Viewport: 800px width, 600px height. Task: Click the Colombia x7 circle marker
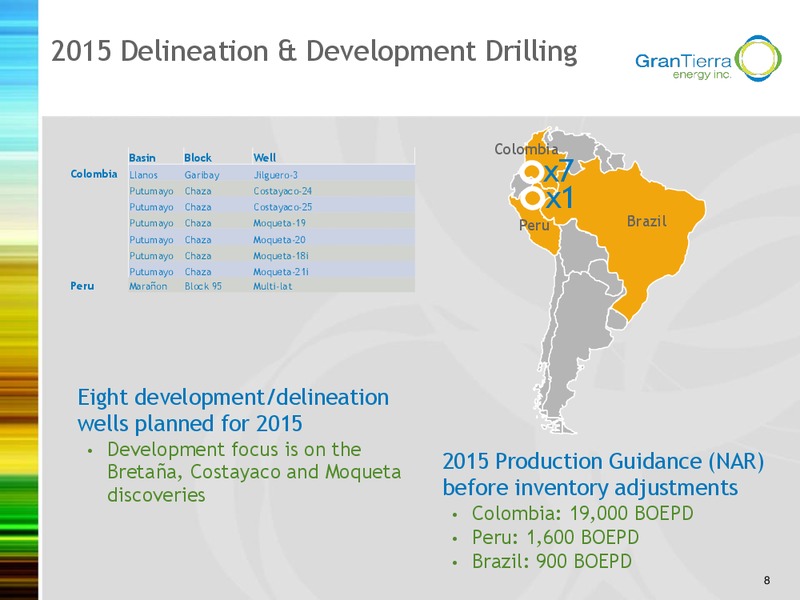pos(531,171)
